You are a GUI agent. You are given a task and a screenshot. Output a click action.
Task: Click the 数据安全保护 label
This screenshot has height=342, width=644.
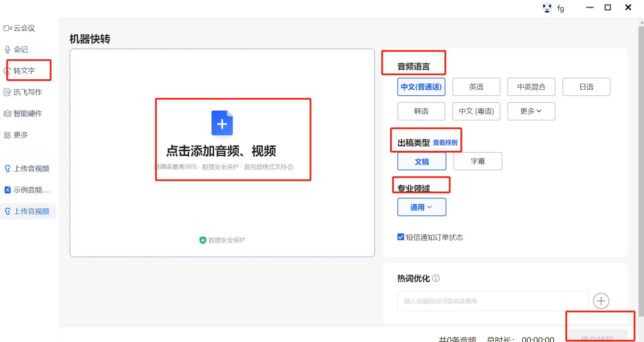227,240
